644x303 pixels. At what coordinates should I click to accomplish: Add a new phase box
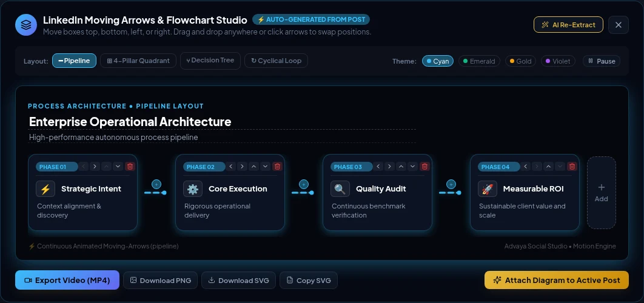(x=602, y=193)
